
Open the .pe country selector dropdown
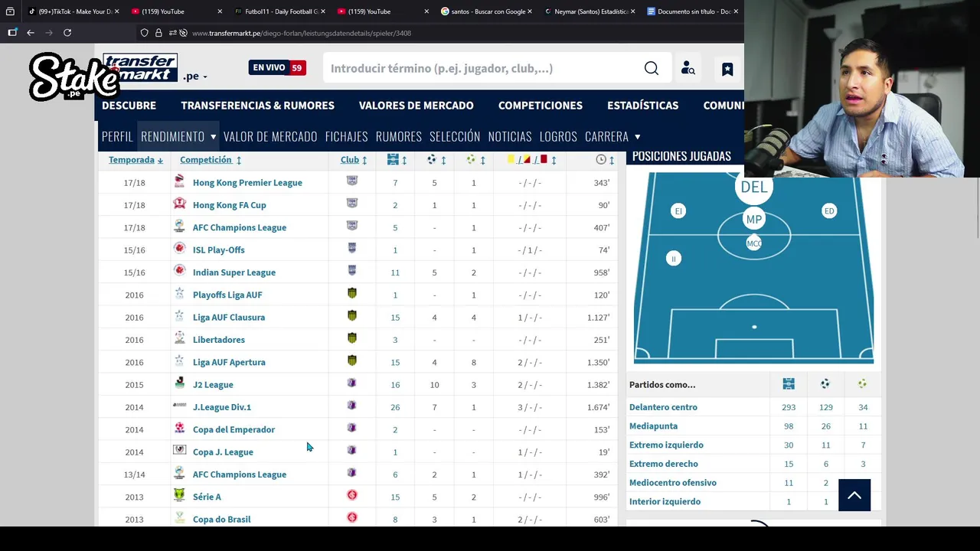195,77
